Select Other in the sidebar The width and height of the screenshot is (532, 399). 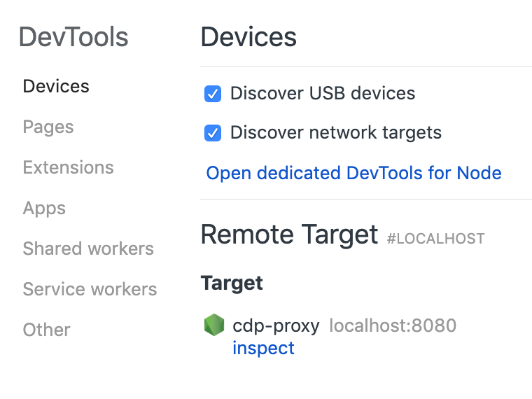pos(46,330)
